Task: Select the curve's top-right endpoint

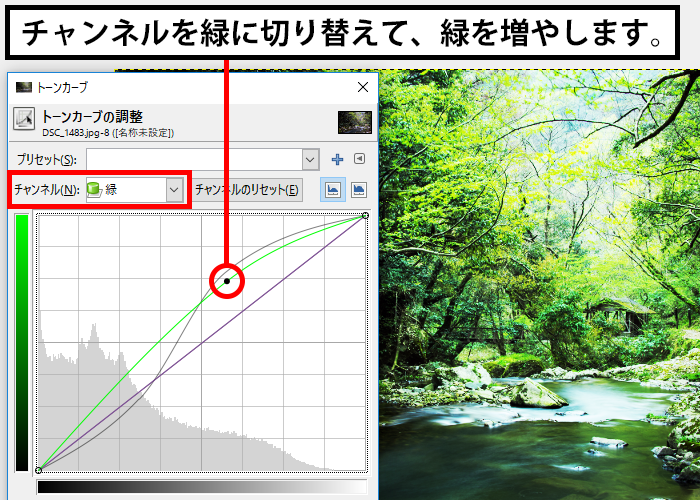Action: (x=364, y=215)
